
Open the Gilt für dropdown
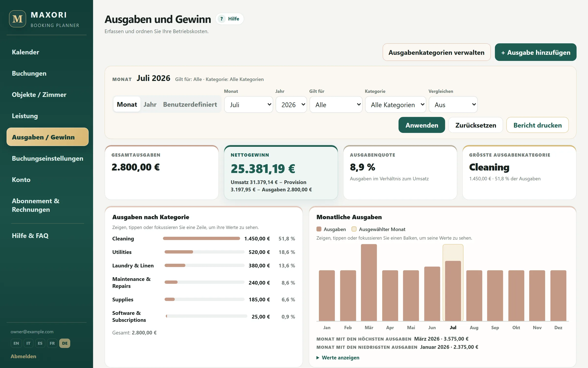pyautogui.click(x=336, y=105)
